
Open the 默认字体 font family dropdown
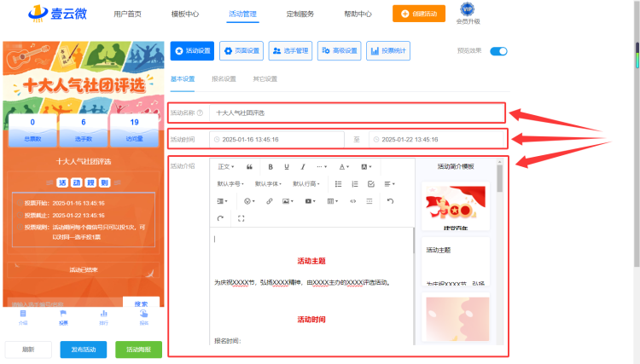tap(268, 184)
